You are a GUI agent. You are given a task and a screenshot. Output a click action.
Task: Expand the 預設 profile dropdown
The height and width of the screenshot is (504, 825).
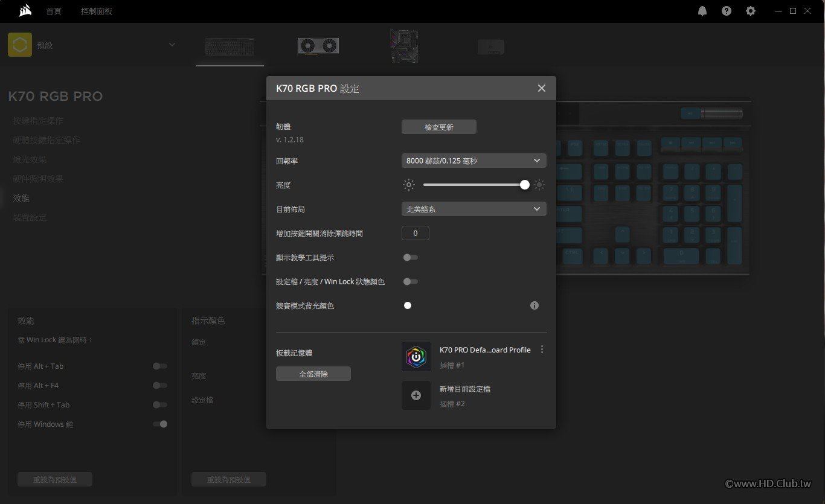pos(172,45)
